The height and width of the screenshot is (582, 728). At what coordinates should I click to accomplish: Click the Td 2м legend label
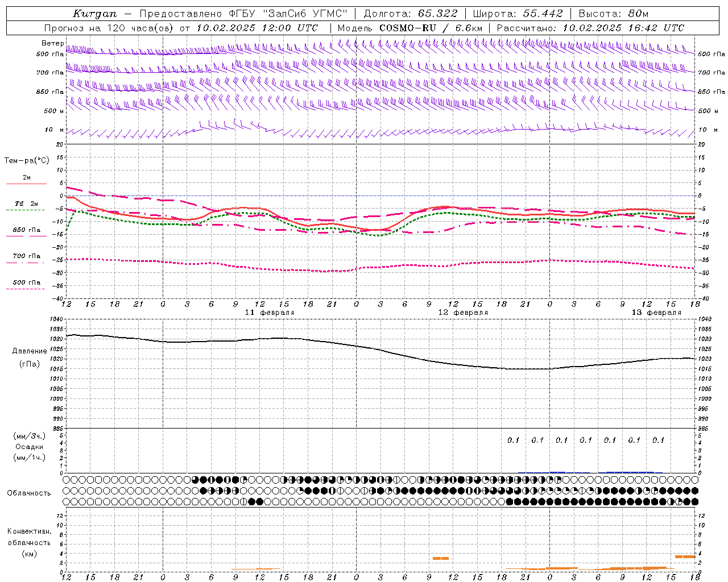(27, 203)
